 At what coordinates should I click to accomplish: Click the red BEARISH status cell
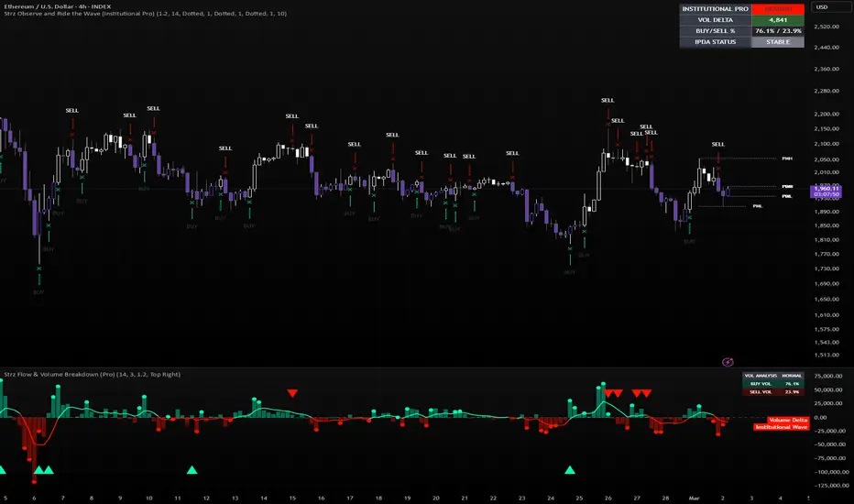[x=778, y=9]
